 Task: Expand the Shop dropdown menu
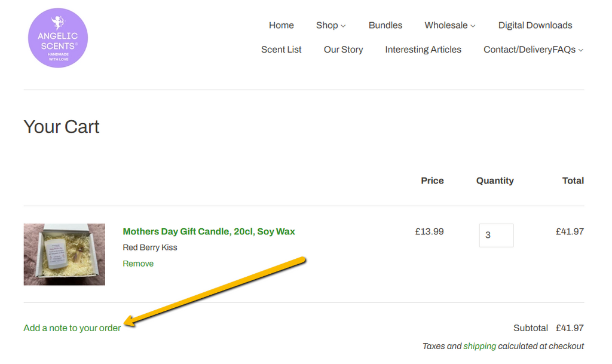click(x=331, y=25)
